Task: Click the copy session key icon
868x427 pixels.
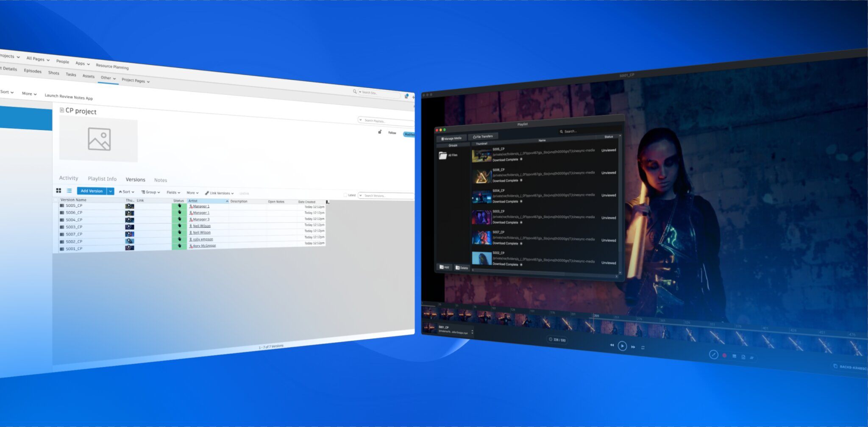Action: pyautogui.click(x=835, y=366)
